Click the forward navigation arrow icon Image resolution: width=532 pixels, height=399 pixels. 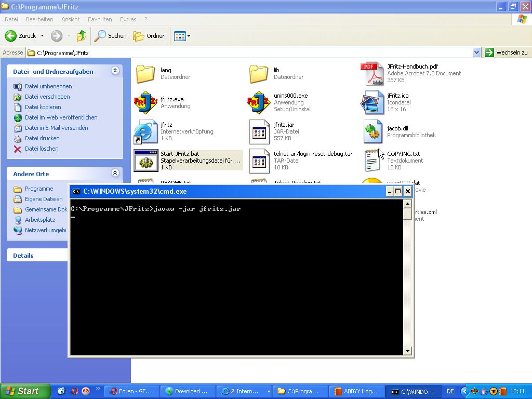point(57,36)
